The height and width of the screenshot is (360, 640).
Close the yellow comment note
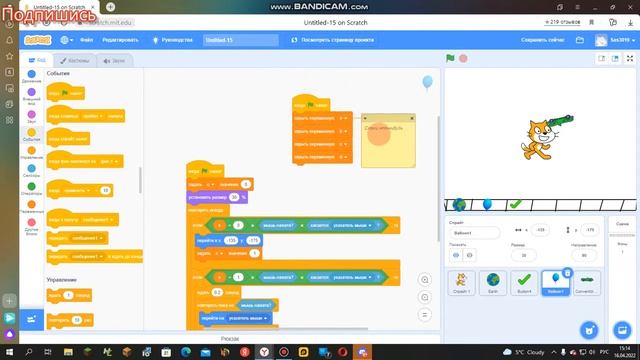pos(412,118)
